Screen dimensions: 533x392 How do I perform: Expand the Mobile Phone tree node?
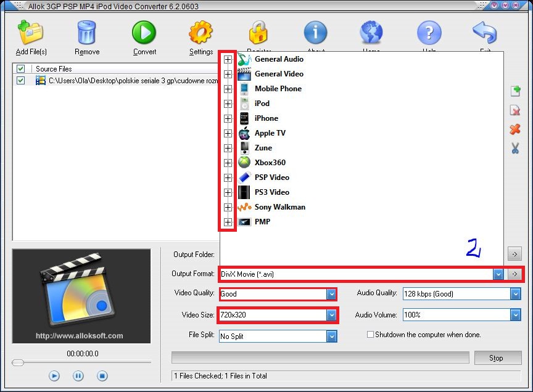228,89
